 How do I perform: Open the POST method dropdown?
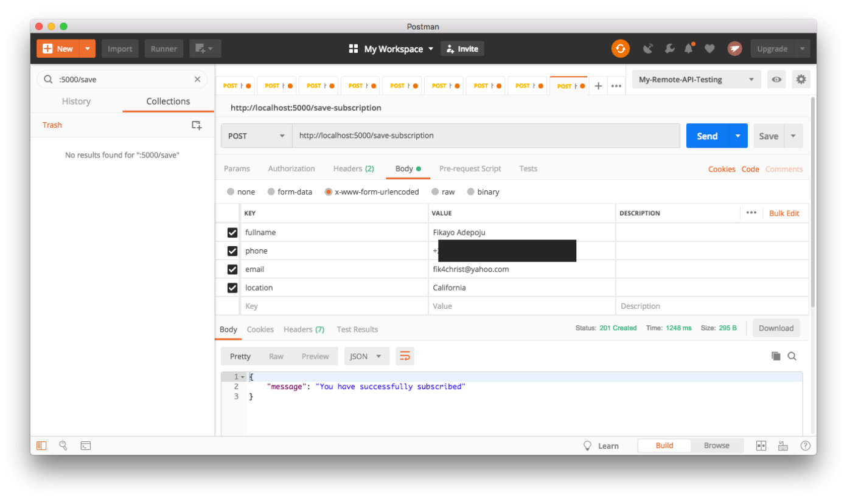point(256,136)
